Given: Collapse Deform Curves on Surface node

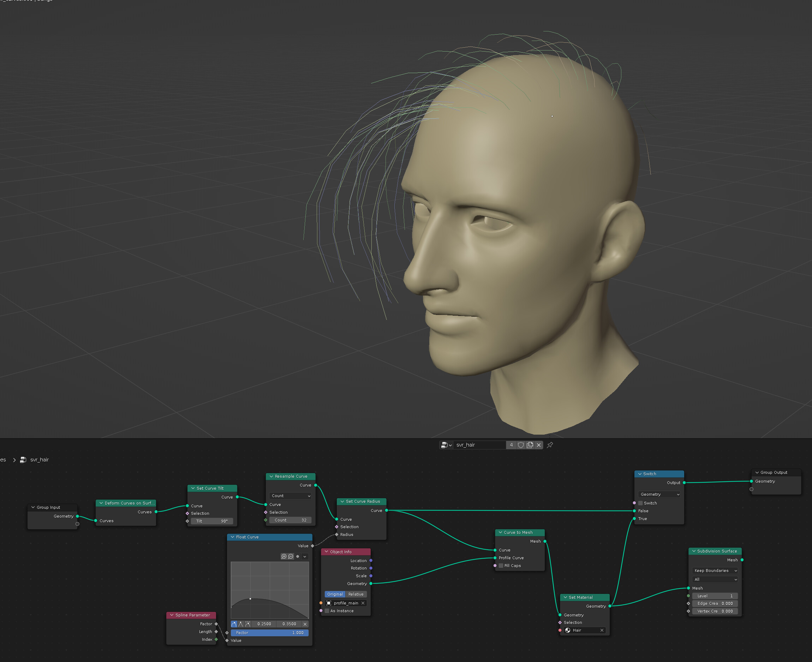Looking at the screenshot, I should 101,503.
